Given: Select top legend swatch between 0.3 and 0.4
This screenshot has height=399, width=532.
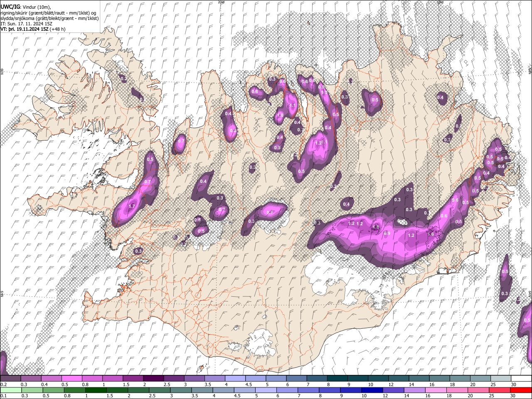Looking at the screenshot, I should (x=31, y=378).
